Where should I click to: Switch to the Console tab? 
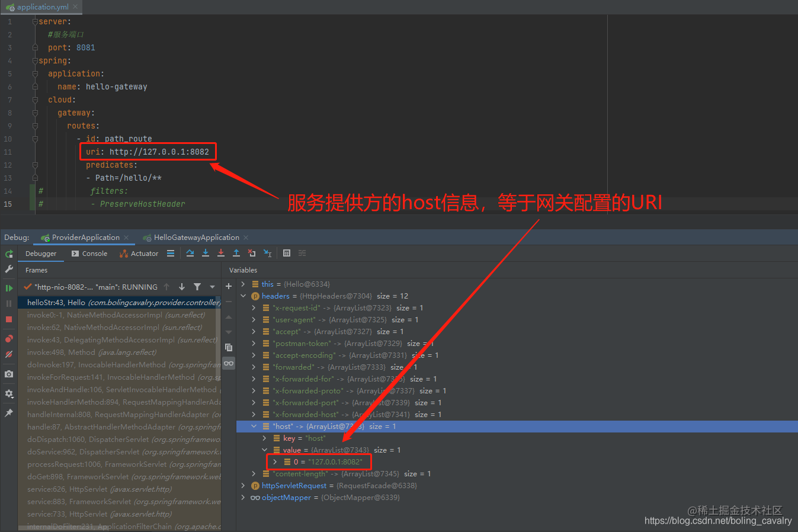click(x=89, y=254)
